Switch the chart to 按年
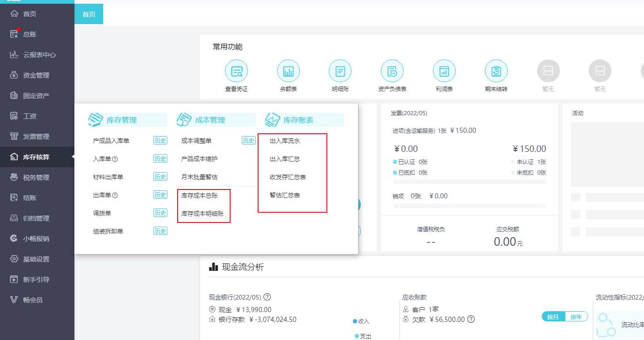The image size is (644, 340). [576, 317]
